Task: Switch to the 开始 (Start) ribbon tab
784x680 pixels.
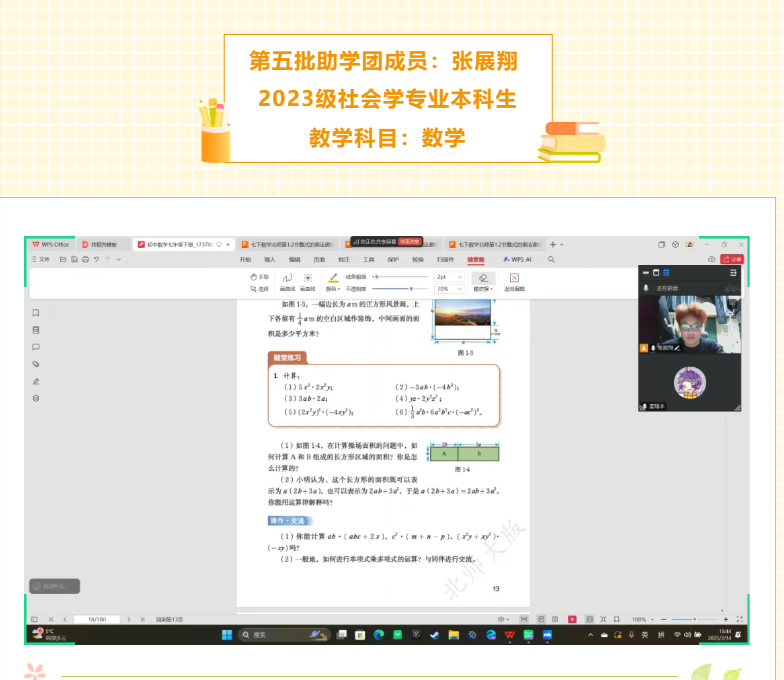Action: [x=246, y=259]
